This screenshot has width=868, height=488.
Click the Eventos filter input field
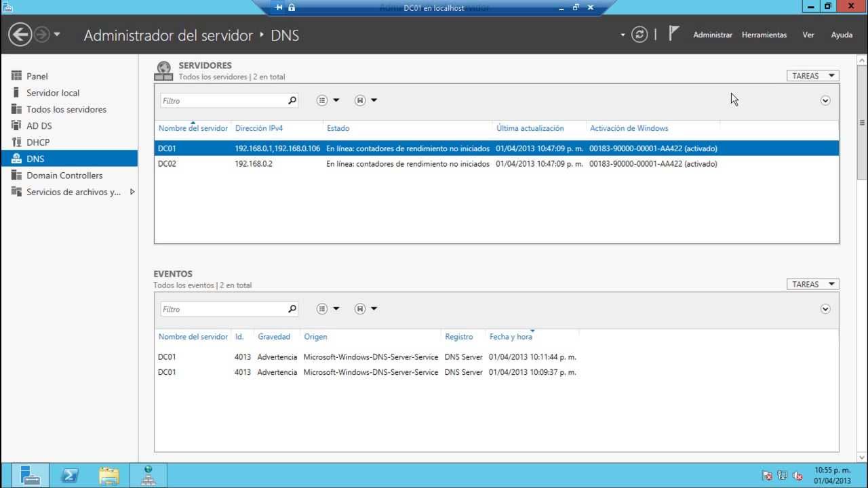click(223, 309)
